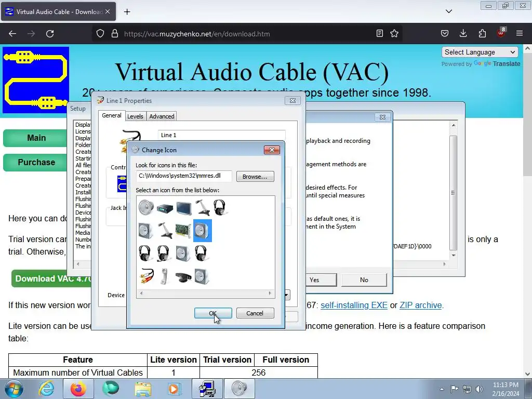Save page to Pocket
The width and height of the screenshot is (532, 399).
tap(445, 34)
